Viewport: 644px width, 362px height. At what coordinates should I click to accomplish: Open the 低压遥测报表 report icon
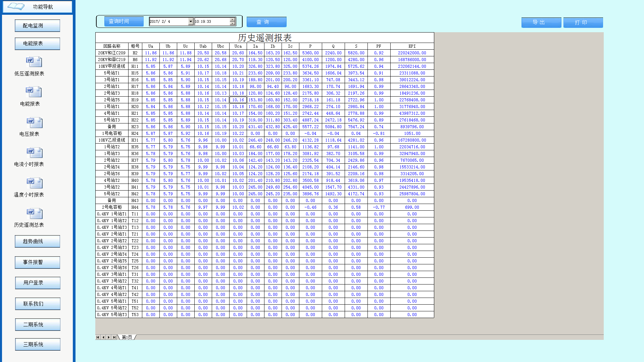[34, 62]
